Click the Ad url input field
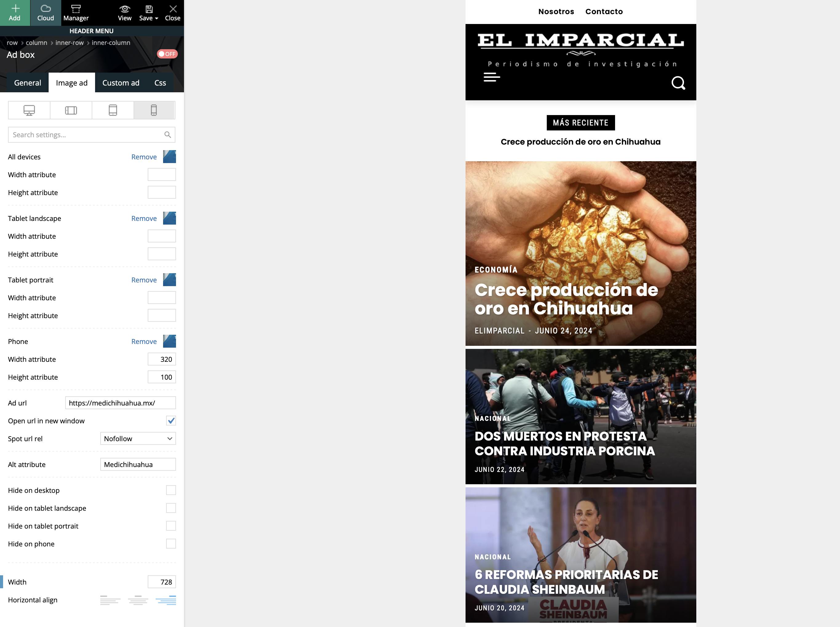The image size is (840, 627). [x=120, y=403]
